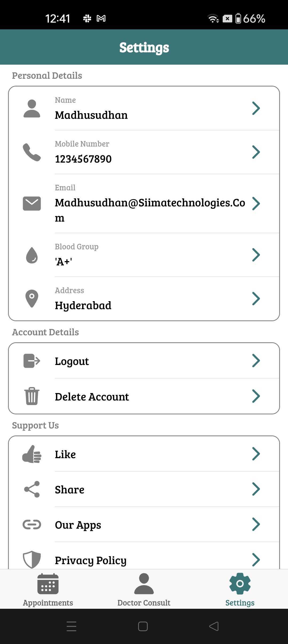
Task: Tap the chain link Our Apps icon
Action: 32,525
